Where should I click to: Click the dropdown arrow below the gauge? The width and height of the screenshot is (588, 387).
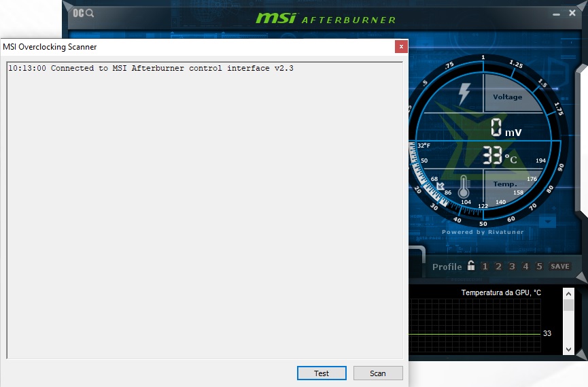point(548,222)
